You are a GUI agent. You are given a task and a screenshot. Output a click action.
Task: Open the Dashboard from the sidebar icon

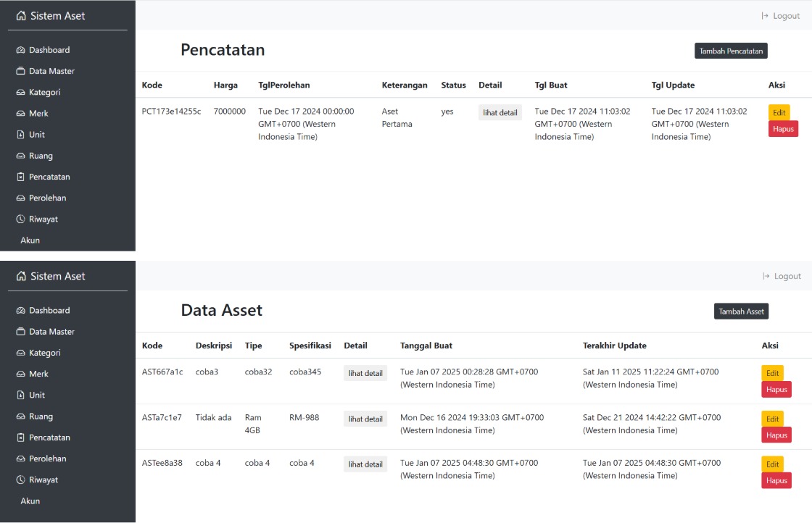click(22, 50)
